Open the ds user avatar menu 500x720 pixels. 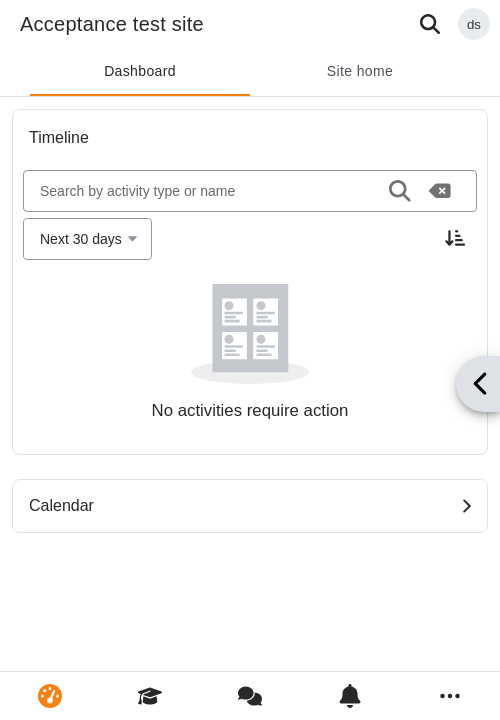pos(474,24)
